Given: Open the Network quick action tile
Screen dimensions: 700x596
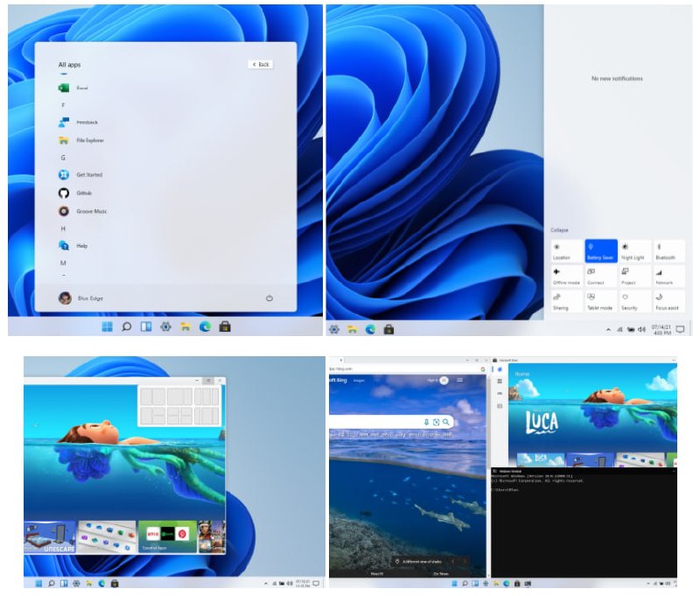Looking at the screenshot, I should [668, 277].
